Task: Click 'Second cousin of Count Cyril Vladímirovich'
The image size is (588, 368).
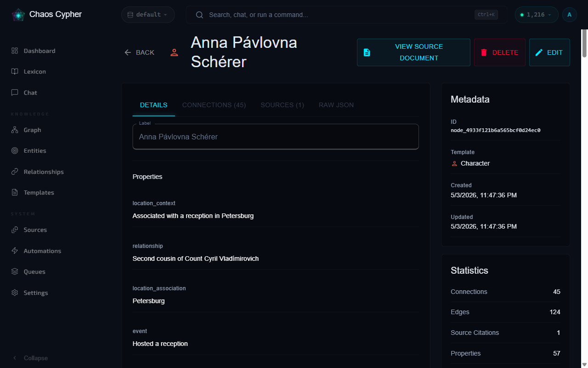Action: tap(196, 259)
